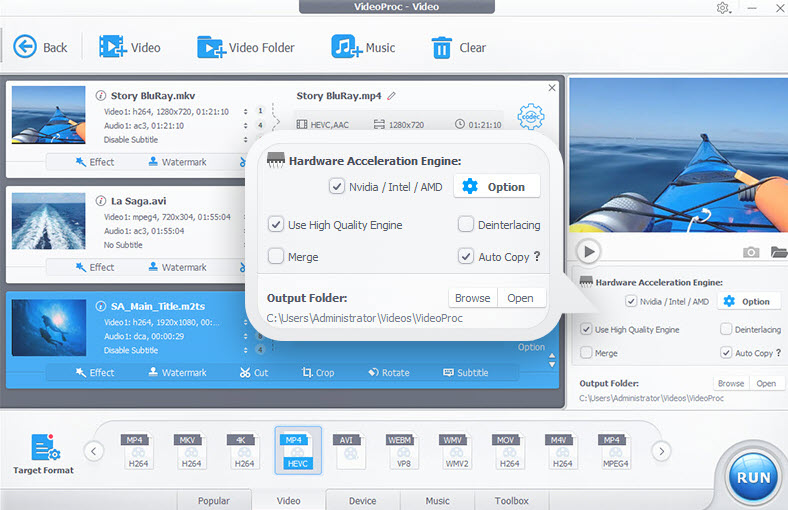
Task: Add a Video Folder
Action: 246,47
